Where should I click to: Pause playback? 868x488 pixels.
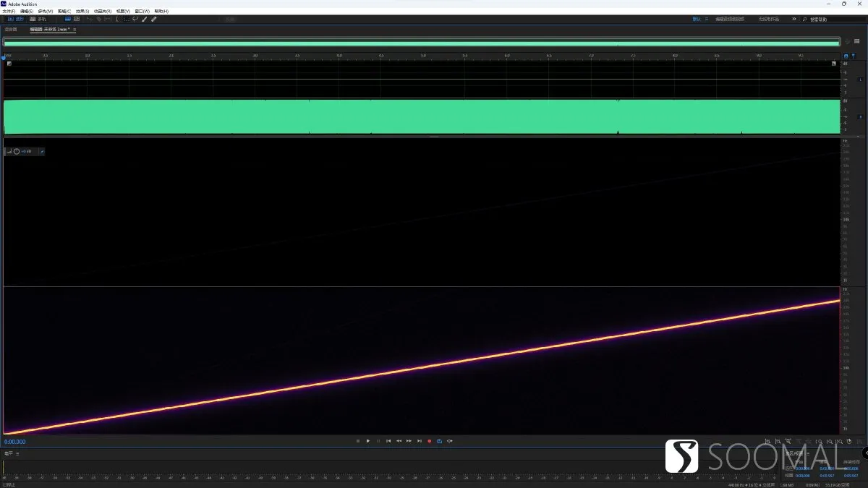tap(378, 441)
